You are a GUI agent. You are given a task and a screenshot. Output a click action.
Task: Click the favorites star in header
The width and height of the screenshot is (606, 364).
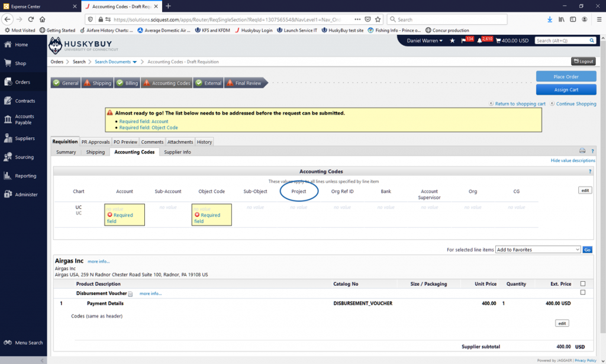(x=453, y=41)
